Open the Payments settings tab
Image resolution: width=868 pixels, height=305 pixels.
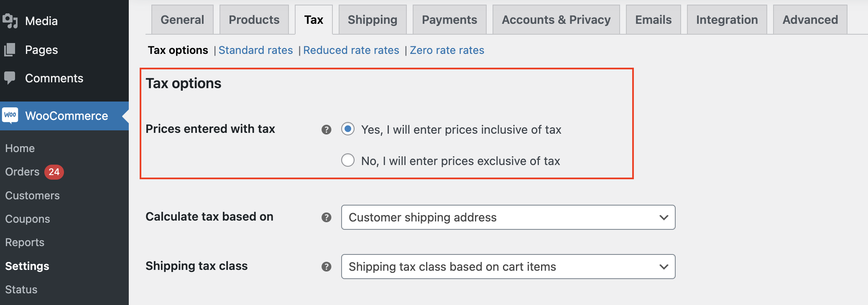click(x=449, y=20)
